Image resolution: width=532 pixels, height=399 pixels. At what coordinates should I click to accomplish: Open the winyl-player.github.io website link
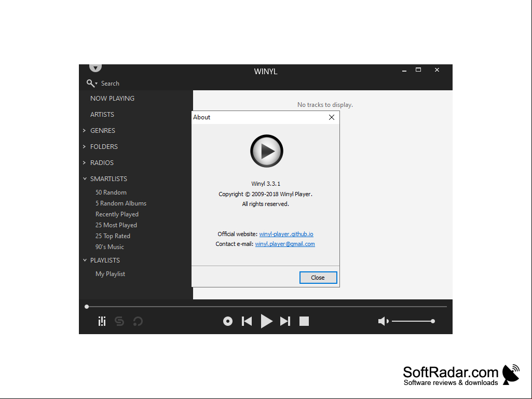click(286, 234)
